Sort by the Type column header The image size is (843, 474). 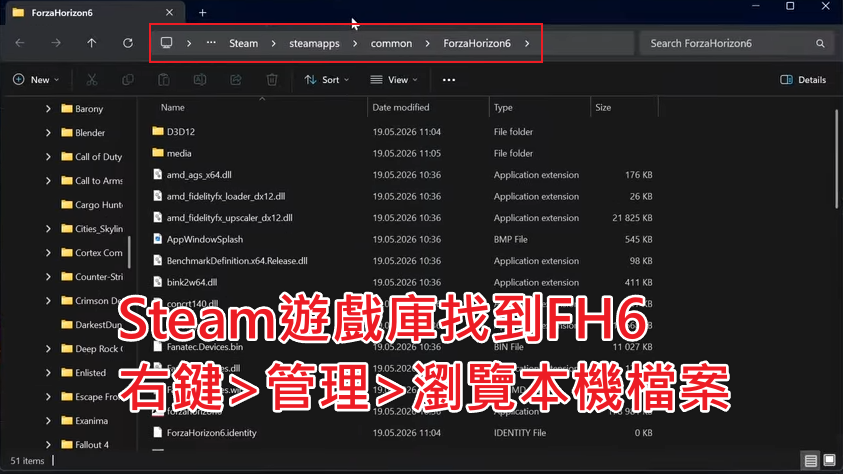click(x=503, y=107)
